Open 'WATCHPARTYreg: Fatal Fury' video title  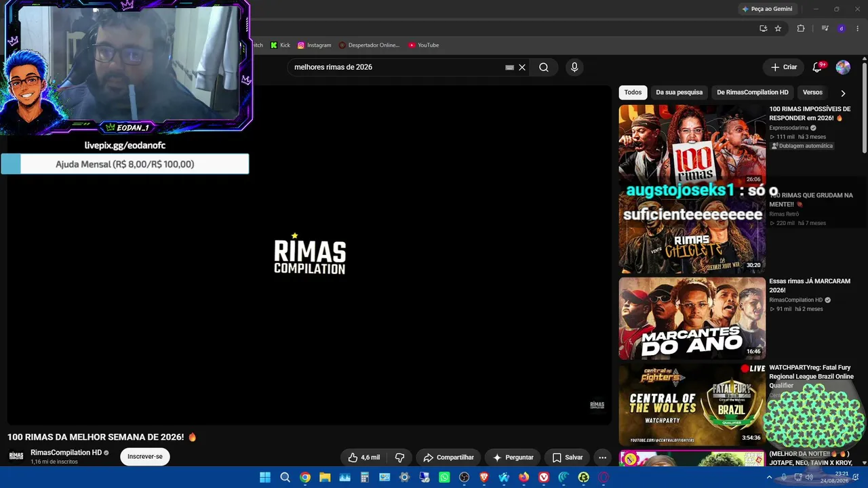[x=811, y=376]
